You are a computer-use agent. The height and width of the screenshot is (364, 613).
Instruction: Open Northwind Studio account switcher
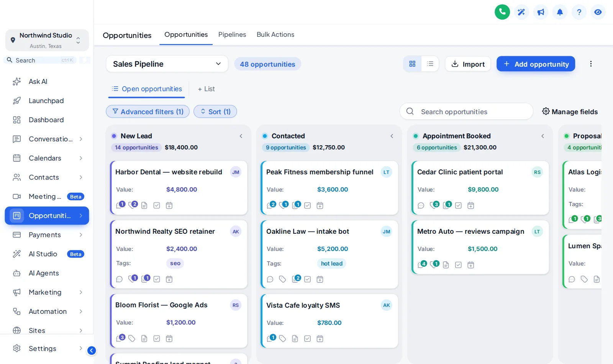pyautogui.click(x=47, y=40)
